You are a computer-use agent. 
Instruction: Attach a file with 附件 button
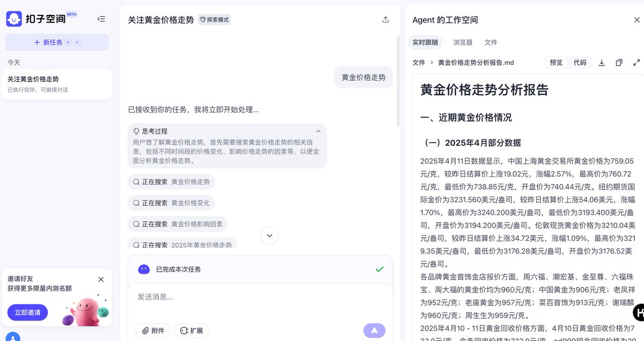tap(153, 331)
